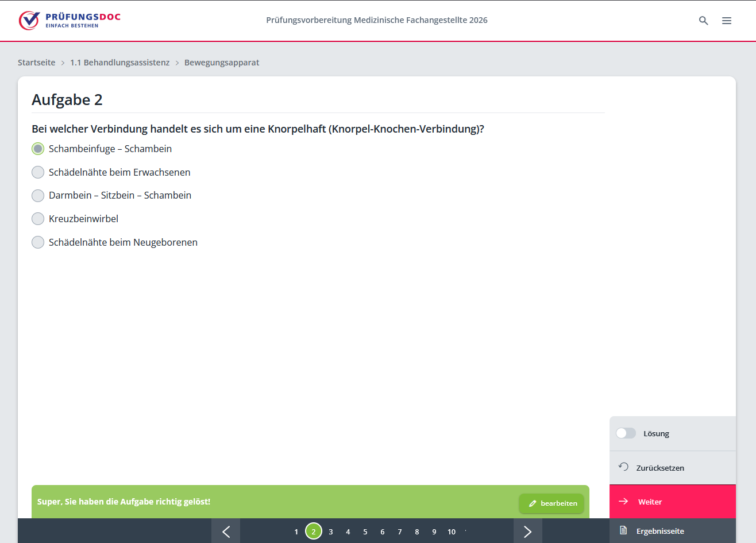Navigate to Startseite breadcrumb

click(37, 63)
